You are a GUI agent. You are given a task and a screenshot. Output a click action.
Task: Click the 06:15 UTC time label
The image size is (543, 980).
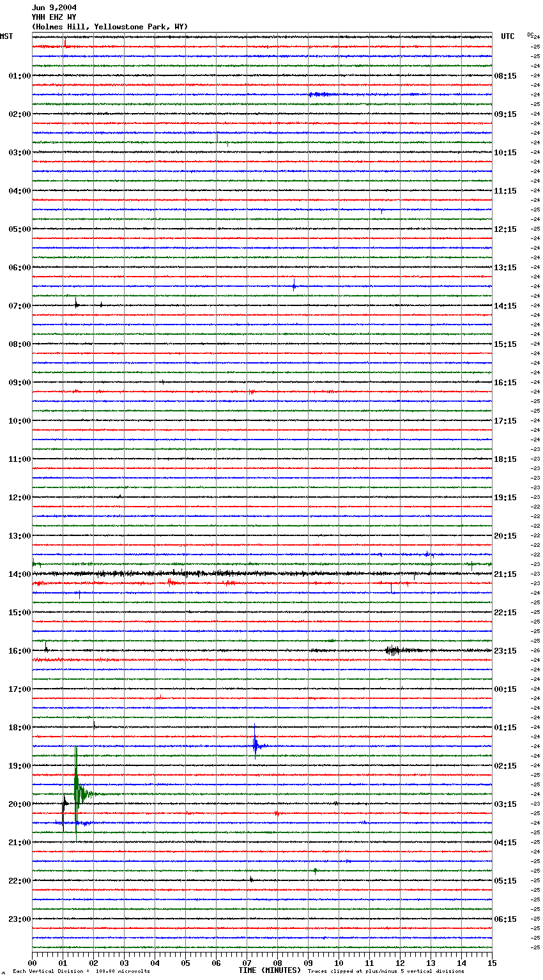pyautogui.click(x=505, y=919)
